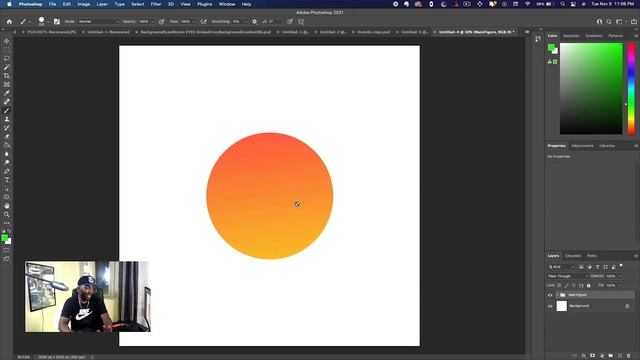Hide the MainFigure group layer
The width and height of the screenshot is (640, 360).
(550, 295)
